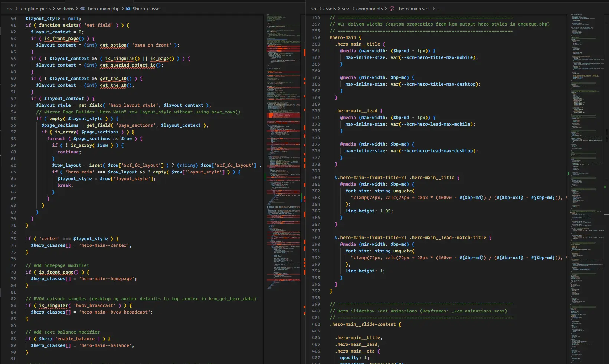Click the PHP file icon in left breadcrumb

click(83, 9)
